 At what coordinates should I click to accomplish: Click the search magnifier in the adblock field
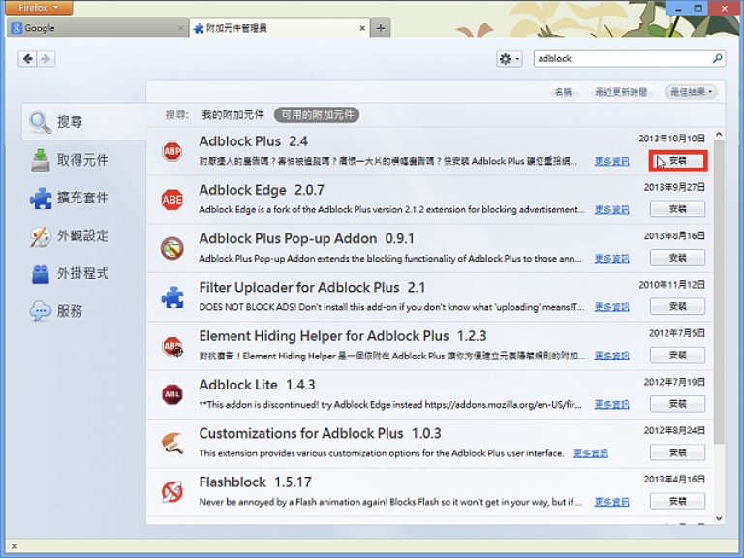[x=717, y=58]
